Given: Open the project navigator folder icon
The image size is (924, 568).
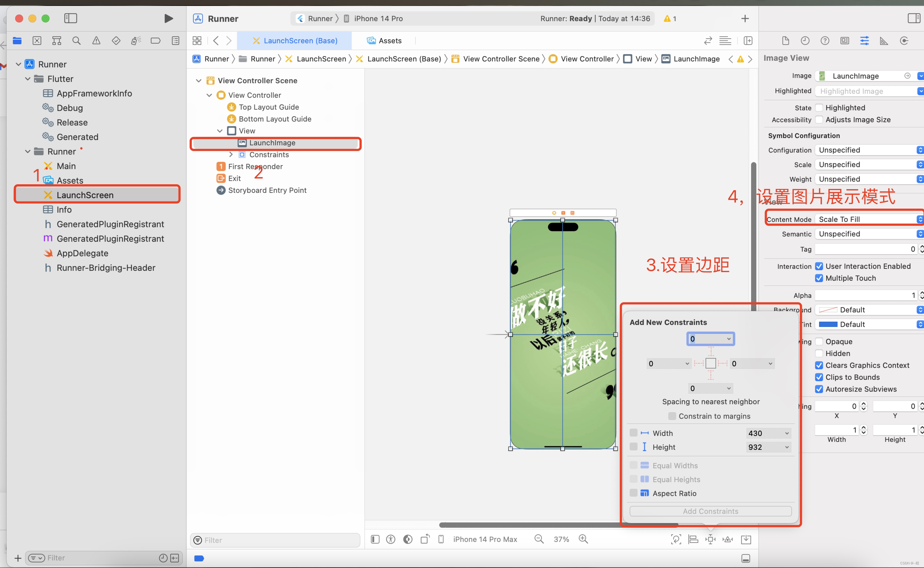Looking at the screenshot, I should [17, 41].
